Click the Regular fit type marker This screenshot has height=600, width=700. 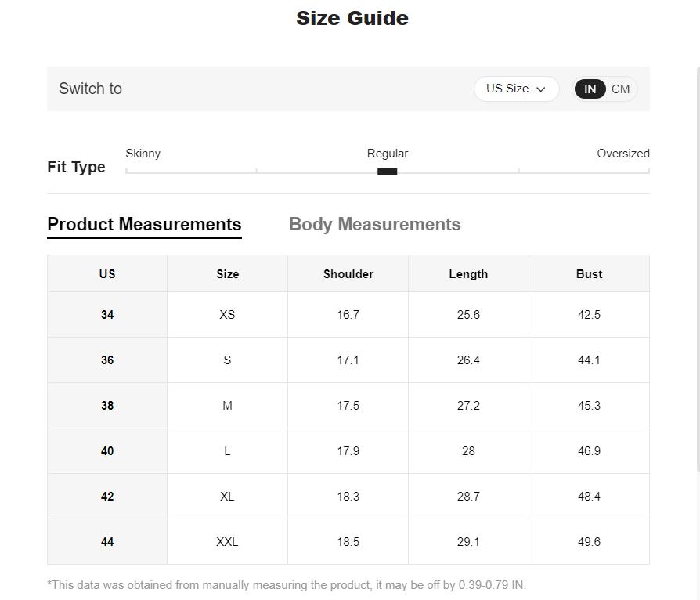tap(387, 171)
